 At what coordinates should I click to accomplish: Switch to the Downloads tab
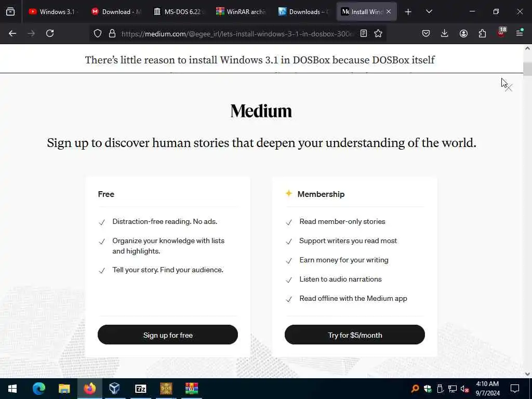click(303, 11)
